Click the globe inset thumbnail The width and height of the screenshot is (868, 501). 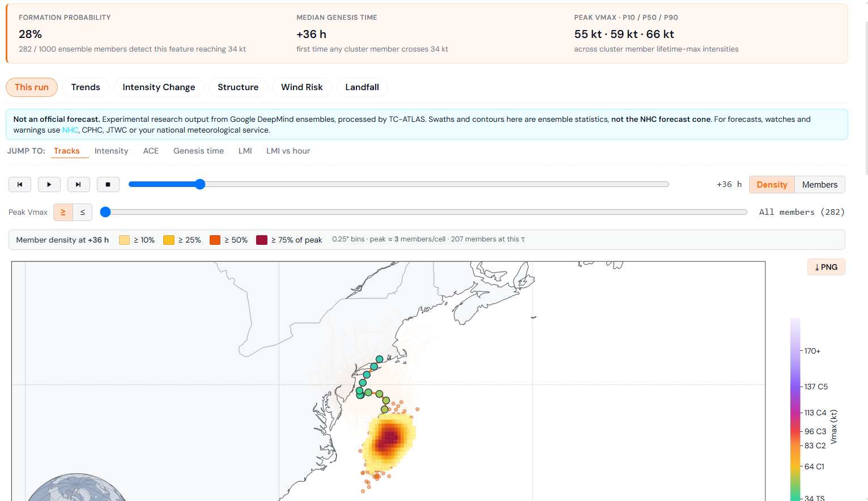(76, 488)
